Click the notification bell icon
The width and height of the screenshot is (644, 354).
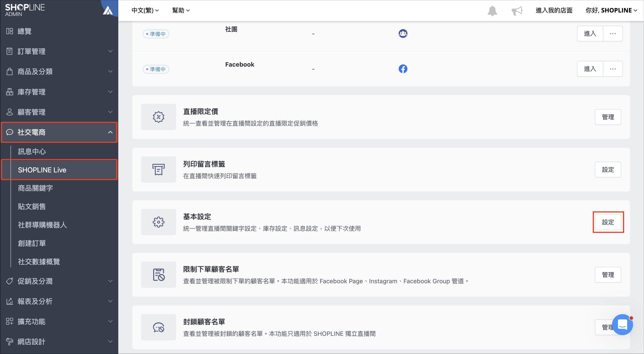click(x=492, y=11)
